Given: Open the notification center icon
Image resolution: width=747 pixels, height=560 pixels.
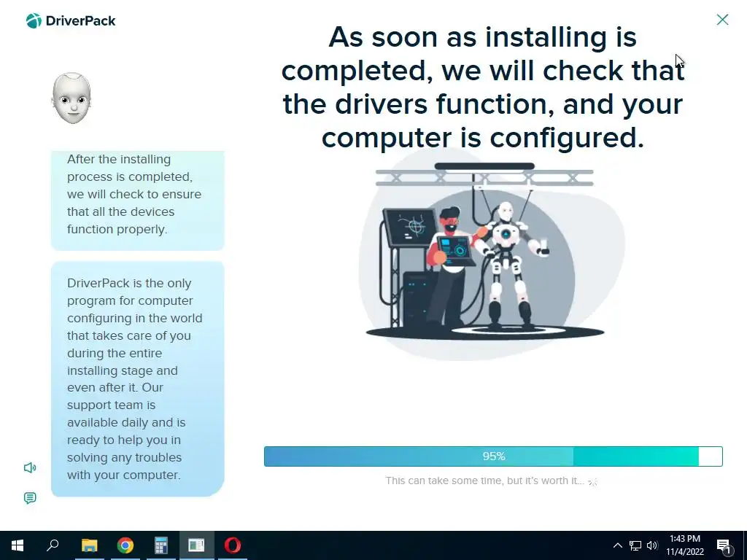Looking at the screenshot, I should pyautogui.click(x=724, y=545).
